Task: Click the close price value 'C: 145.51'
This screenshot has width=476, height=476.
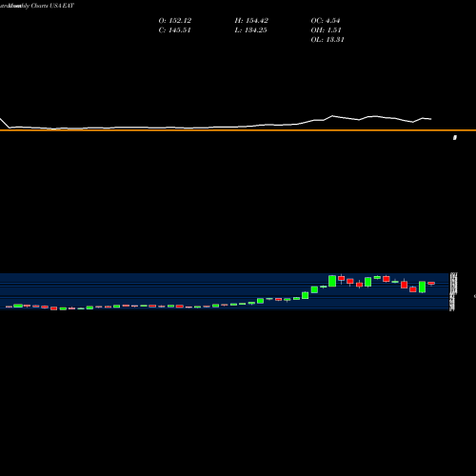Action: (x=175, y=30)
